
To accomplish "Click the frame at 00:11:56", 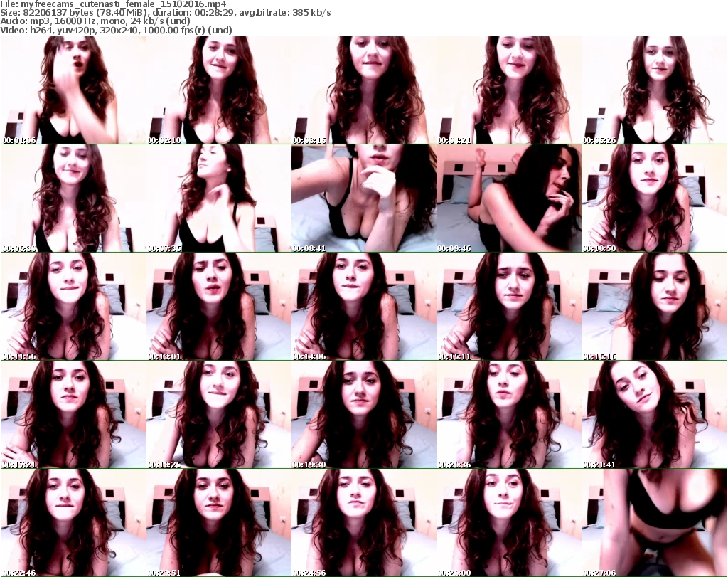I will 73,307.
